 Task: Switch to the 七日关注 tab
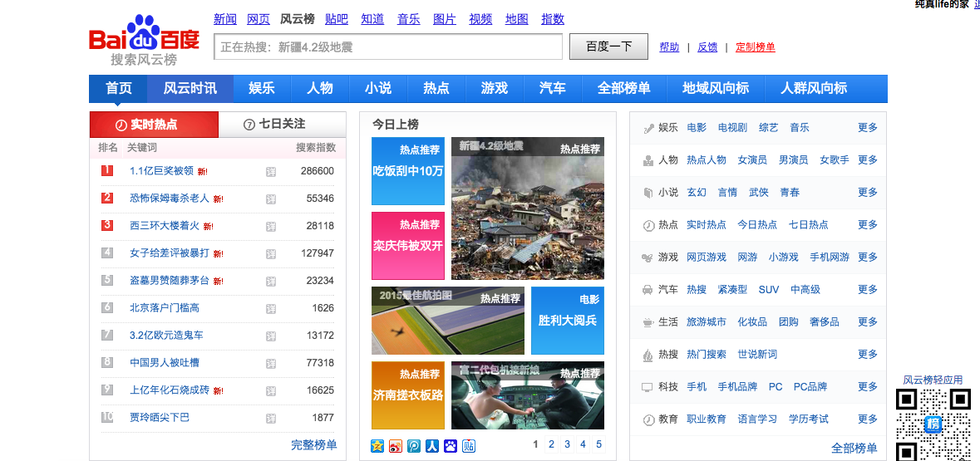283,125
